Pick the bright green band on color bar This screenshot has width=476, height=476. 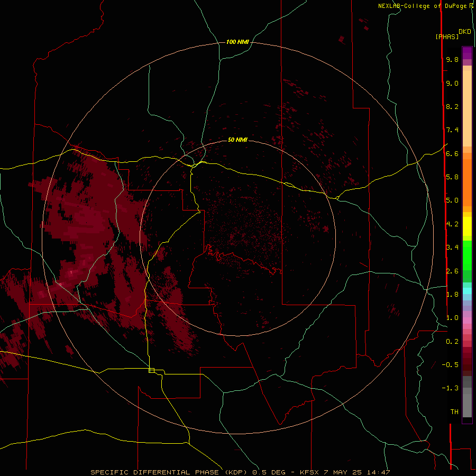point(467,255)
